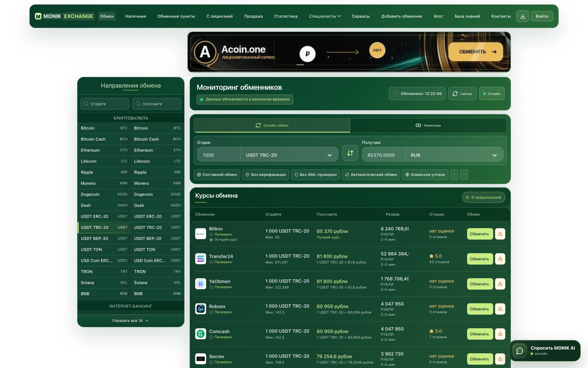Click the Отдаёте search field
Viewport: 588px width, 368px height.
tap(105, 104)
